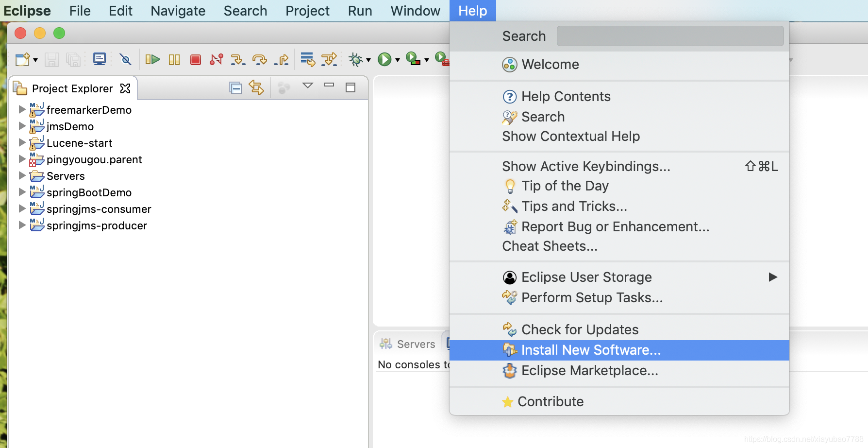Image resolution: width=868 pixels, height=448 pixels.
Task: Select the Project Explorer tab
Action: tap(72, 88)
